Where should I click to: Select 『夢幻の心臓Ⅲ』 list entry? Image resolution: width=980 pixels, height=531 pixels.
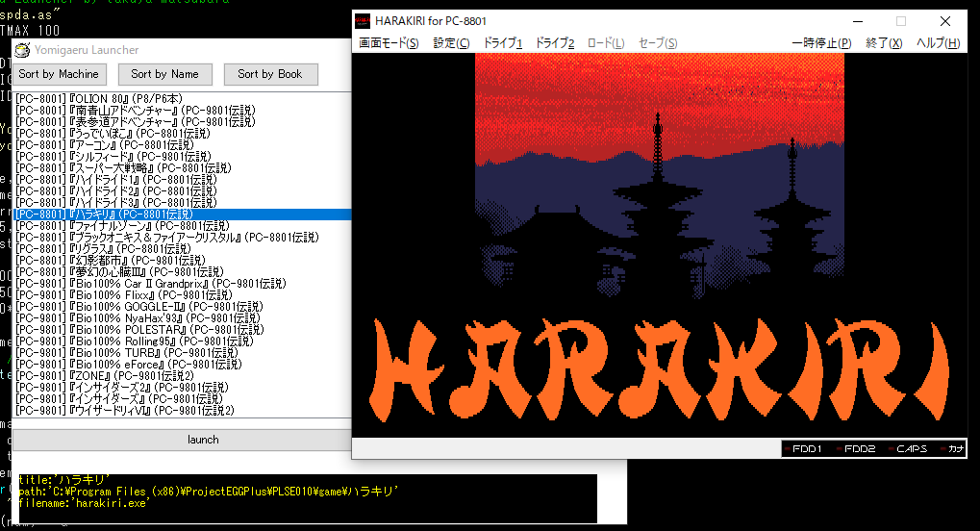(x=182, y=272)
